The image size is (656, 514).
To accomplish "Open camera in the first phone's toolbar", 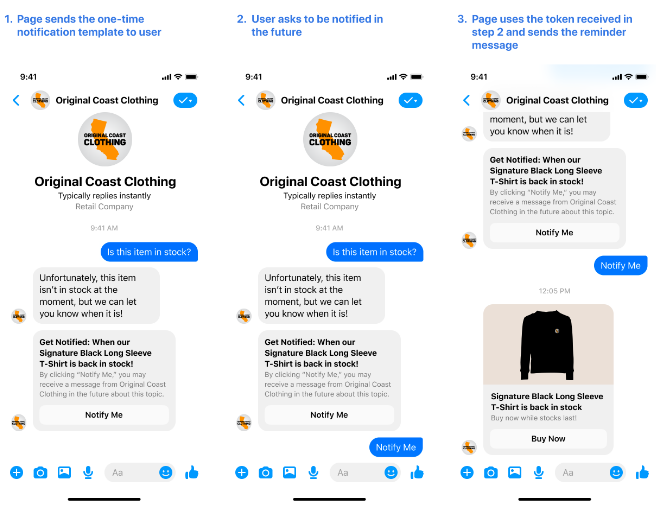I will 40,473.
